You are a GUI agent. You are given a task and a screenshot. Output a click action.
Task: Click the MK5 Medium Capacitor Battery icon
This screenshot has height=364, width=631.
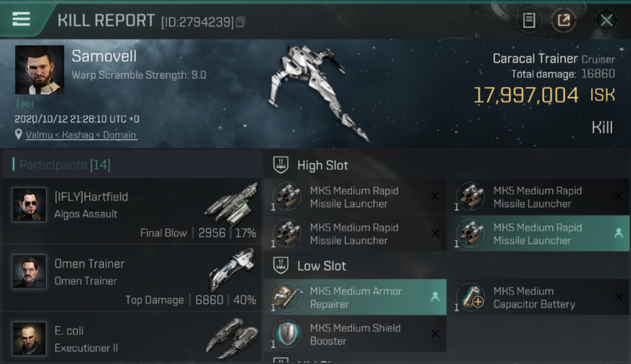[x=471, y=297]
